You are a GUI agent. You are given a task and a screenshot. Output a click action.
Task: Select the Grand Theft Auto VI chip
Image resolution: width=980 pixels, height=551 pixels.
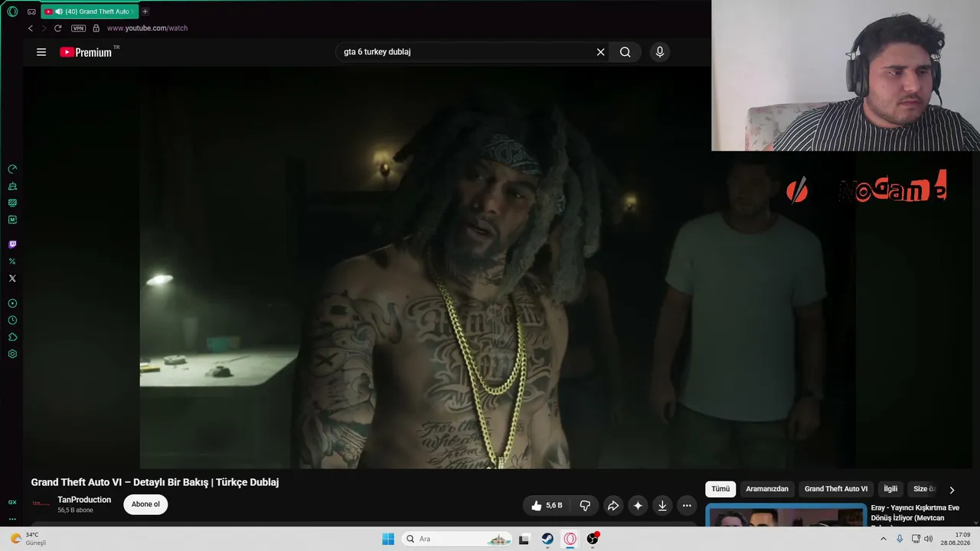pos(836,489)
